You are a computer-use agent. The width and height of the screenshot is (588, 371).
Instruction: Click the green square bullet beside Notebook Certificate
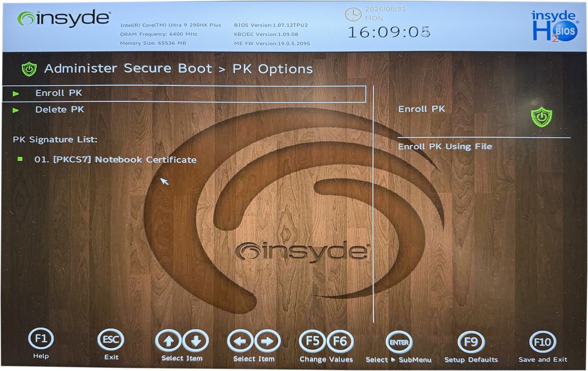point(20,159)
